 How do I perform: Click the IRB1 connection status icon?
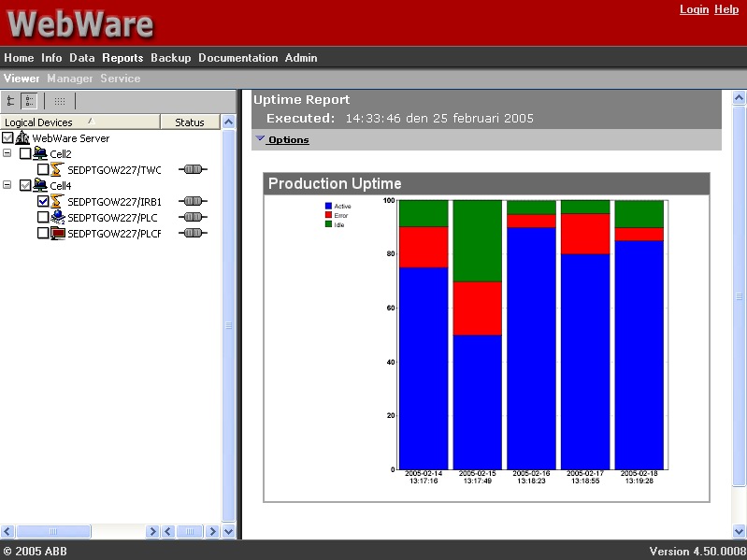192,201
